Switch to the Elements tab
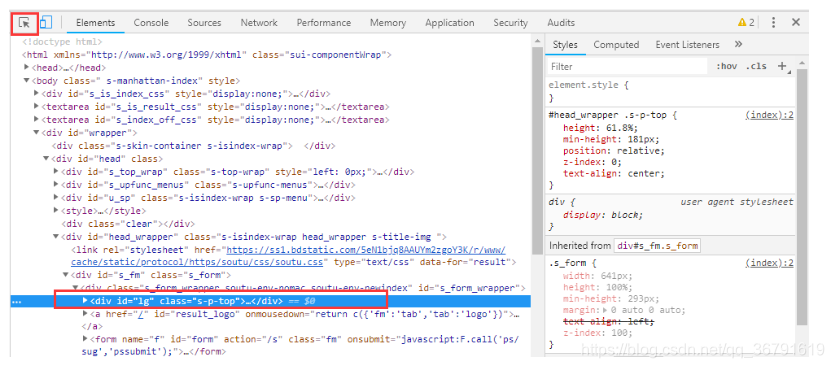The height and width of the screenshot is (368, 834). [x=95, y=22]
